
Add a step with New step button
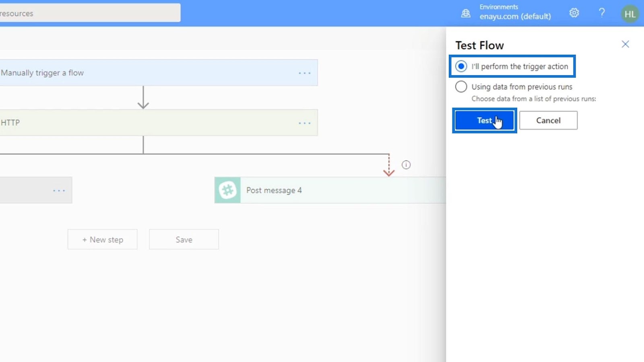tap(102, 239)
